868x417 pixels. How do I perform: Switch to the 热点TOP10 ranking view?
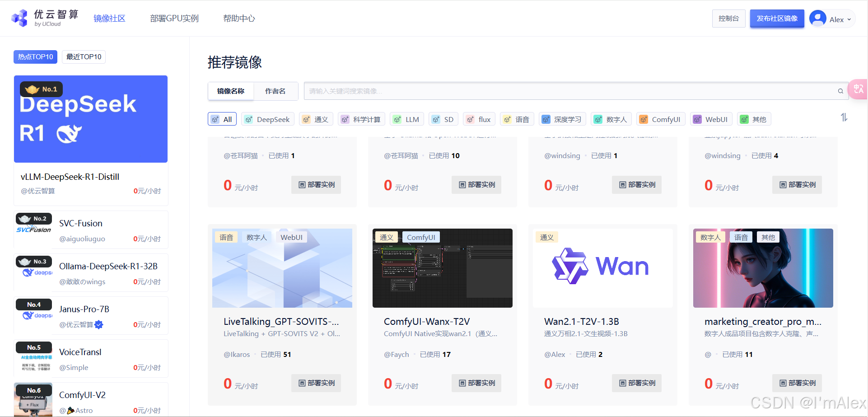click(x=35, y=56)
